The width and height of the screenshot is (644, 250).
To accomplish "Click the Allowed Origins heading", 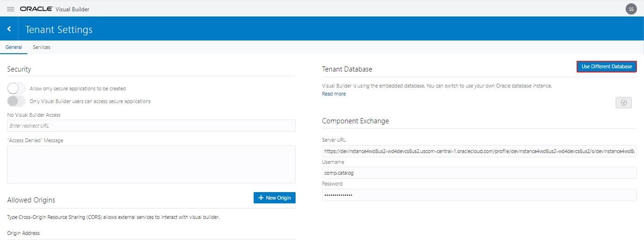I will [x=31, y=200].
